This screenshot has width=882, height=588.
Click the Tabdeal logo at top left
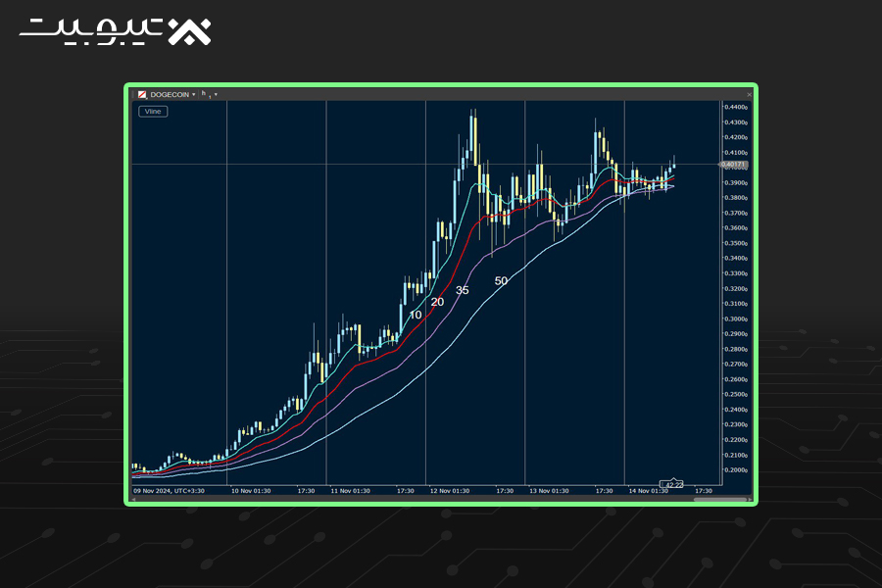click(x=116, y=31)
